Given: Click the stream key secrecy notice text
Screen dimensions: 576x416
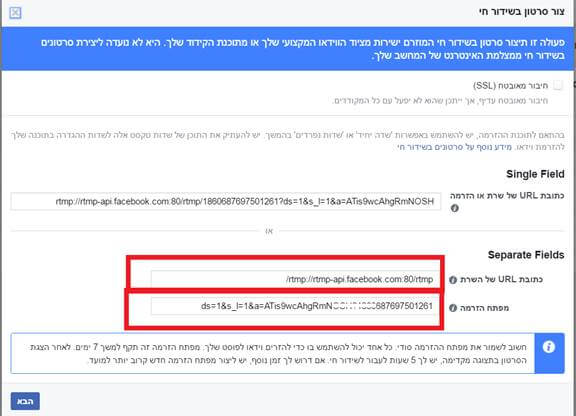Looking at the screenshot, I should (278, 353).
